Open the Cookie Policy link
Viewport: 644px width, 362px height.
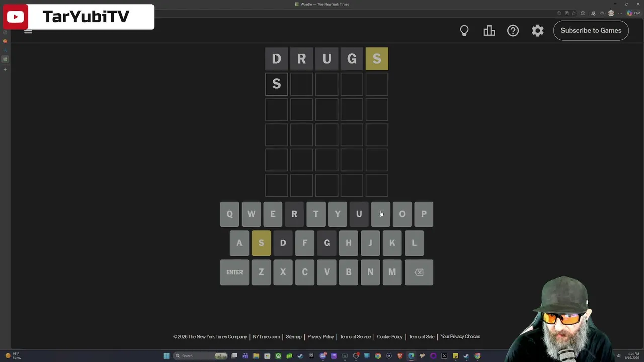click(x=390, y=337)
